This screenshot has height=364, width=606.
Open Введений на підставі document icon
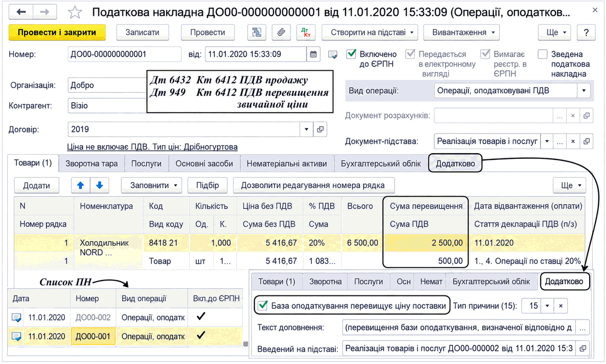583,348
